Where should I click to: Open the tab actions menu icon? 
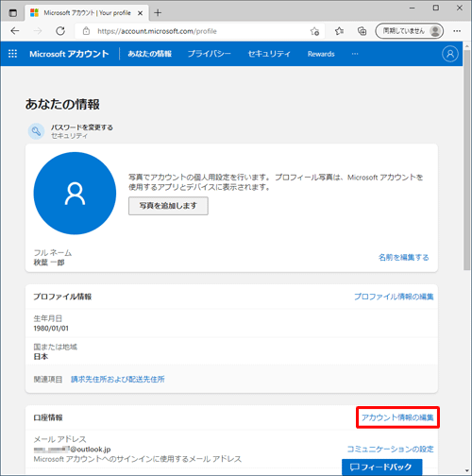click(13, 13)
